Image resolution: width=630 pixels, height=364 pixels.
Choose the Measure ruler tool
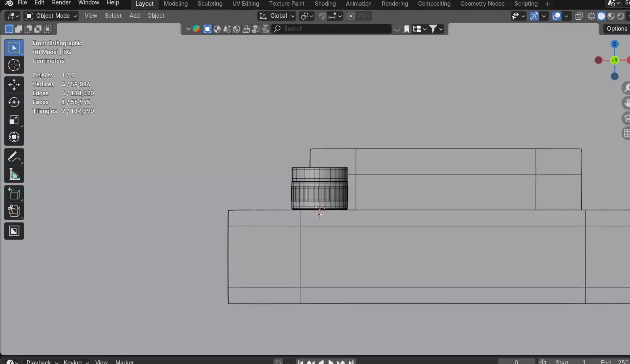point(14,174)
